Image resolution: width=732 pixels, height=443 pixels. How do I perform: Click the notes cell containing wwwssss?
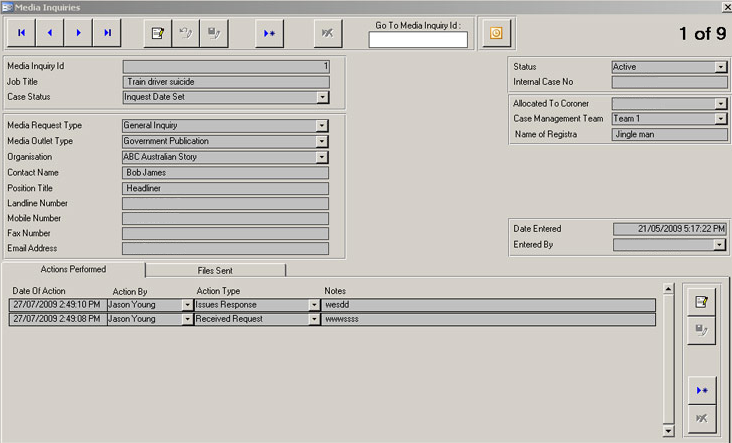pyautogui.click(x=488, y=319)
